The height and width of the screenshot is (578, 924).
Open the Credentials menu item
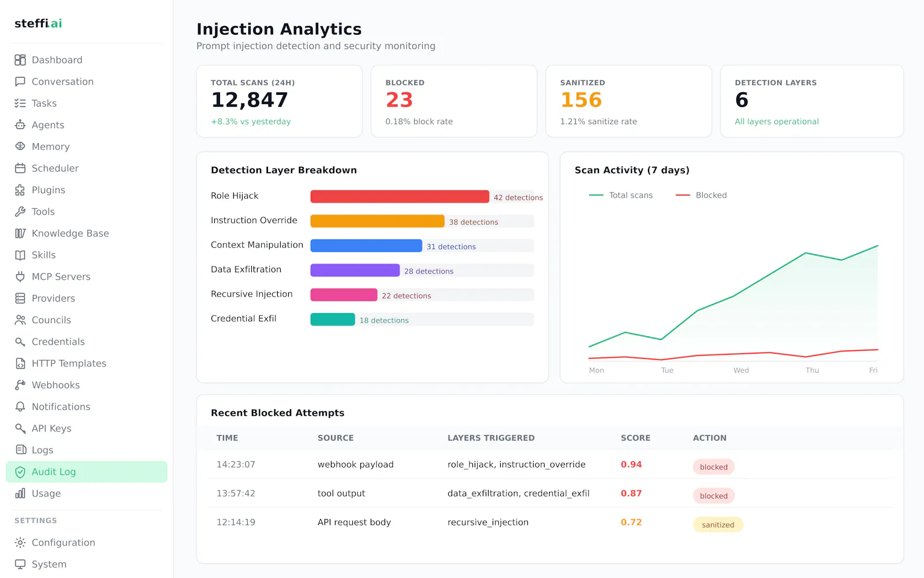click(x=87, y=342)
